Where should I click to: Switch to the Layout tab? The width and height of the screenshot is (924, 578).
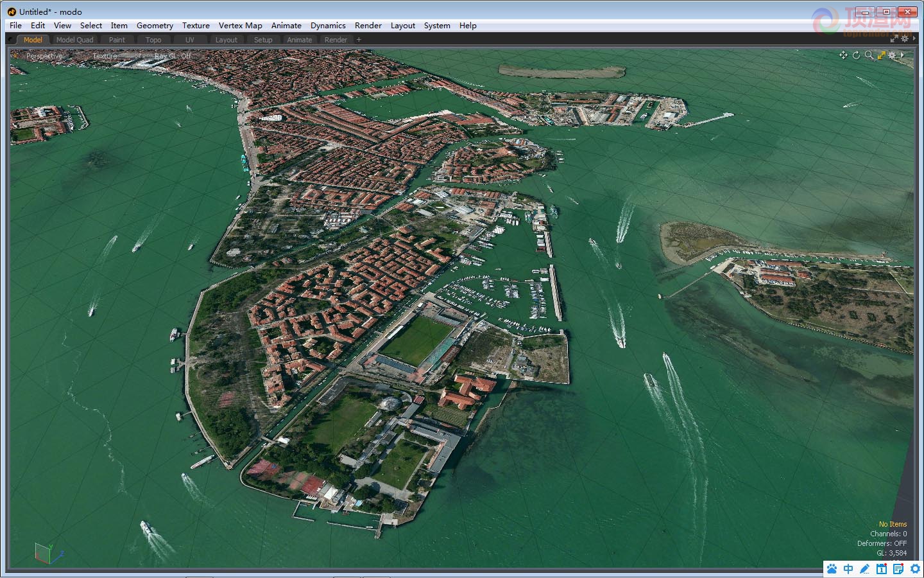(226, 40)
